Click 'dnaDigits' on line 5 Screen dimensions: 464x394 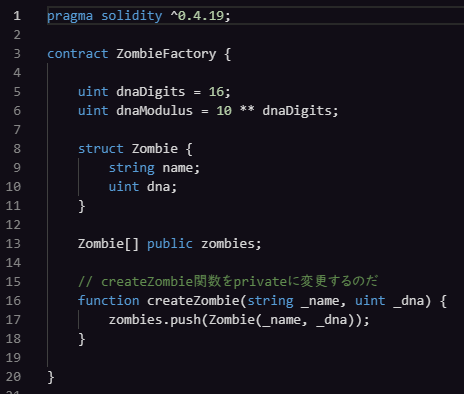click(151, 92)
